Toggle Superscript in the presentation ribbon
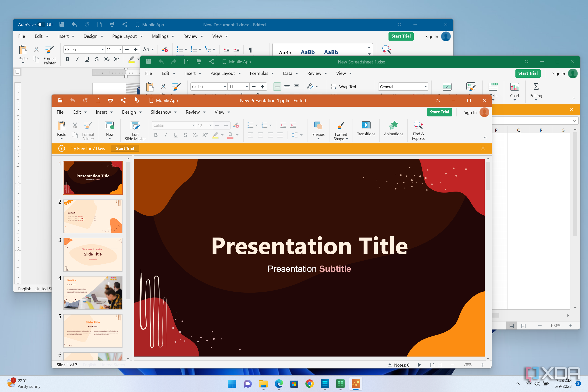The height and width of the screenshot is (392, 588). (205, 135)
